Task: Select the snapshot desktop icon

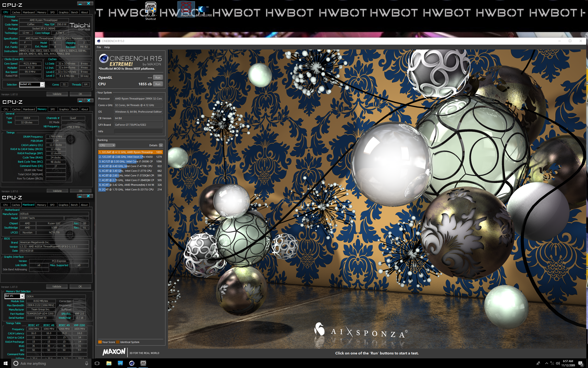Action: click(x=186, y=9)
